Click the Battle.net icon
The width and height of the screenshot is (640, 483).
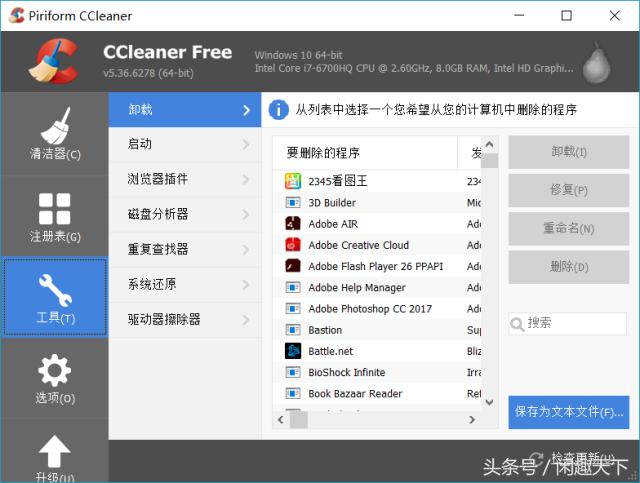coord(293,351)
